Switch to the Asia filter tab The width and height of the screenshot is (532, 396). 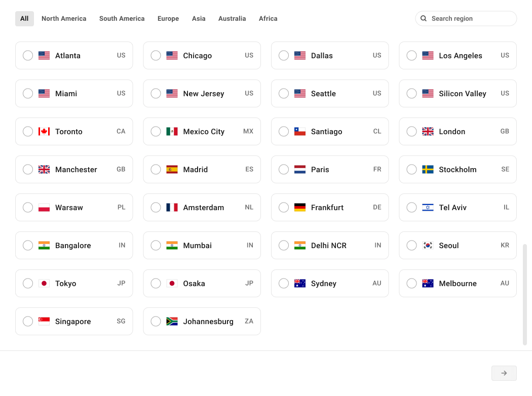coord(199,18)
